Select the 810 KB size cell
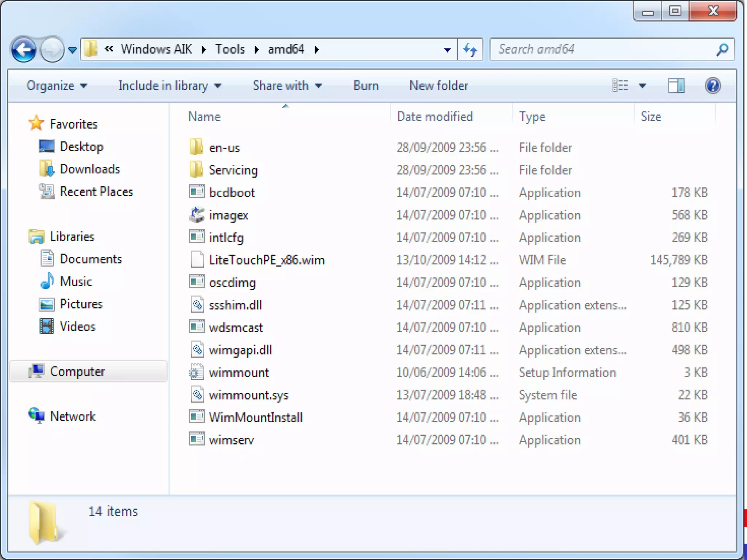747x560 pixels. [x=689, y=327]
